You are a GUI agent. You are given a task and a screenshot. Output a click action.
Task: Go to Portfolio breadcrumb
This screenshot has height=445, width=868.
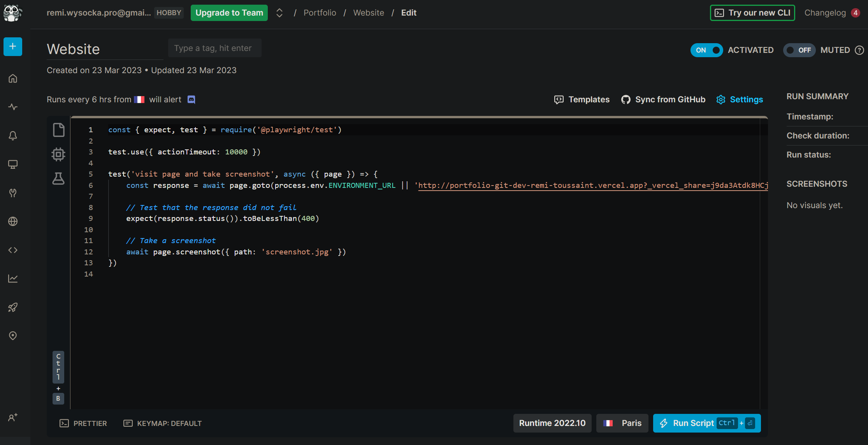click(320, 13)
